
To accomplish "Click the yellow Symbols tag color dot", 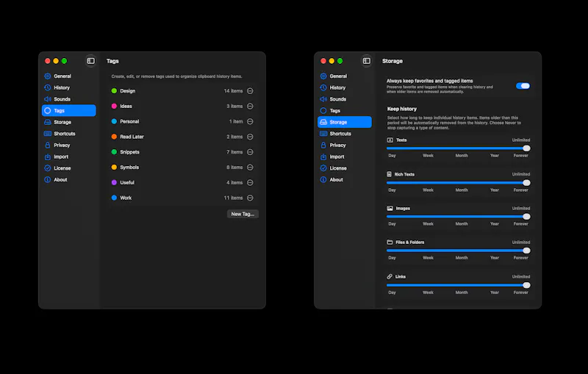I will 114,168.
